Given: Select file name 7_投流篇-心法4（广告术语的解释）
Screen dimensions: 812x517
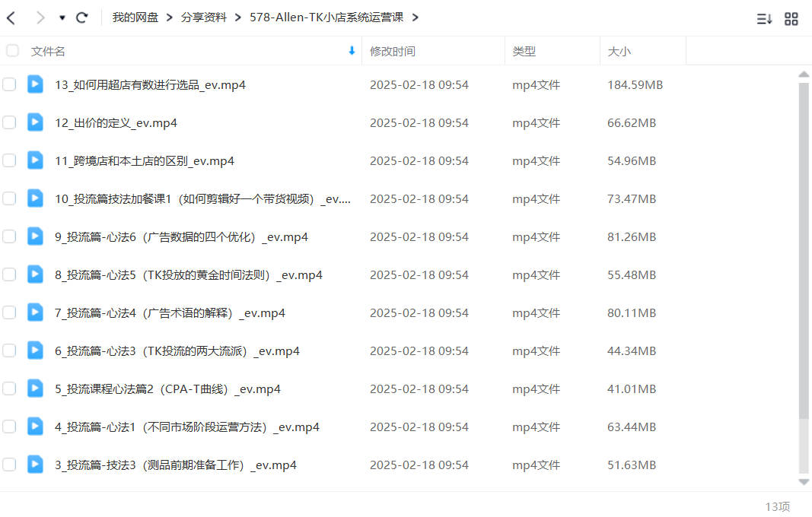Looking at the screenshot, I should [170, 313].
